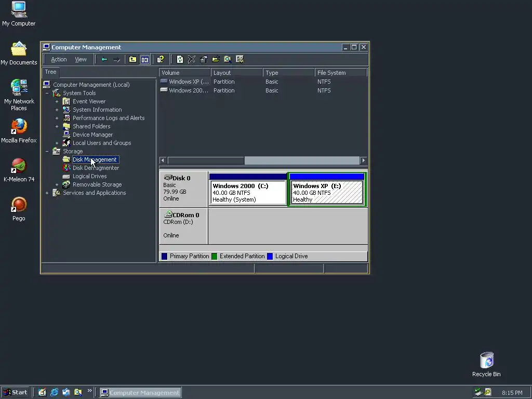
Task: Select Computer Management (Local) root item
Action: click(x=91, y=85)
